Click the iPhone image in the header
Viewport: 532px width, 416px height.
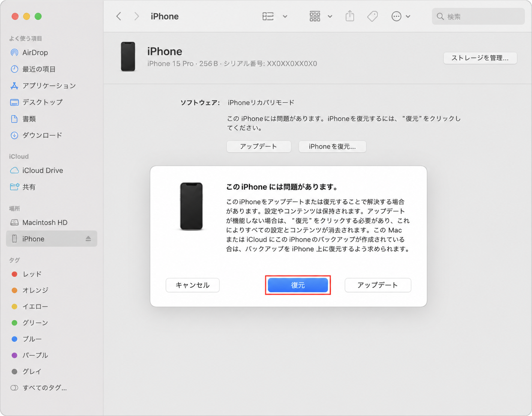(x=128, y=57)
